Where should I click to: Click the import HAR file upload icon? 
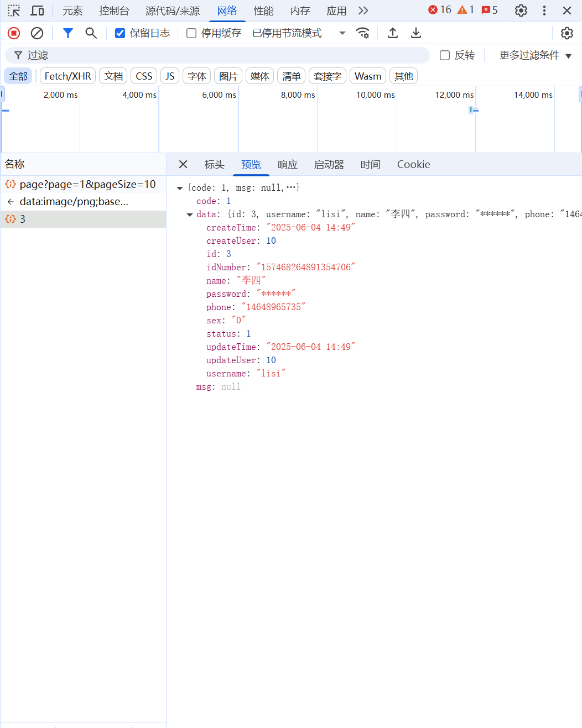[393, 33]
